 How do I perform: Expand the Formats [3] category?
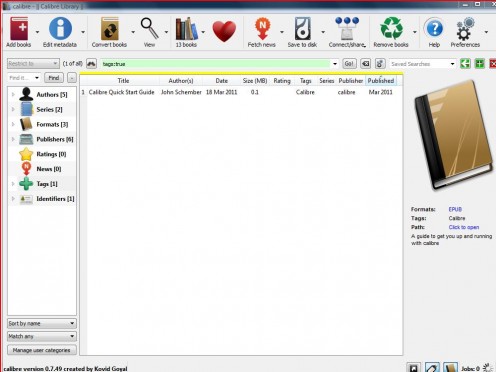13,124
